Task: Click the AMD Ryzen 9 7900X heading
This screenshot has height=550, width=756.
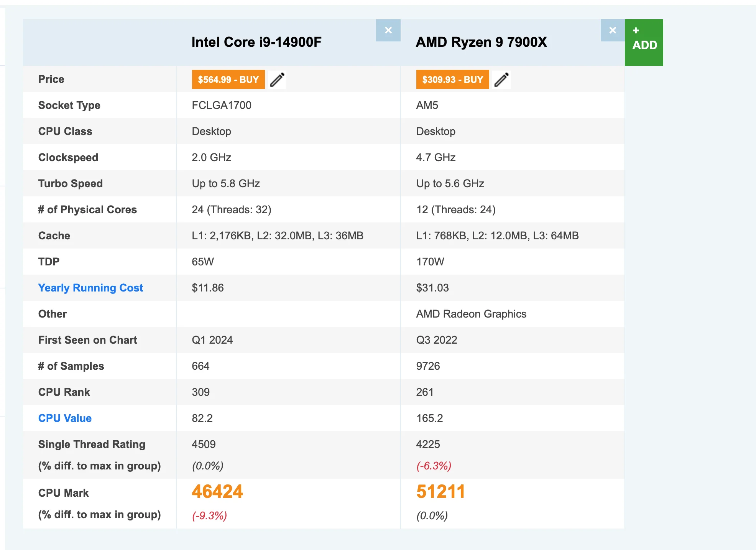Action: (482, 42)
